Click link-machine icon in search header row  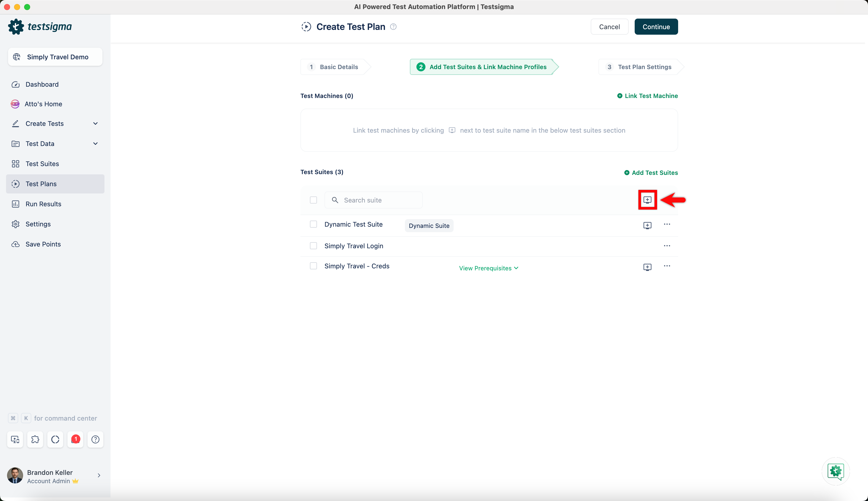pos(647,200)
